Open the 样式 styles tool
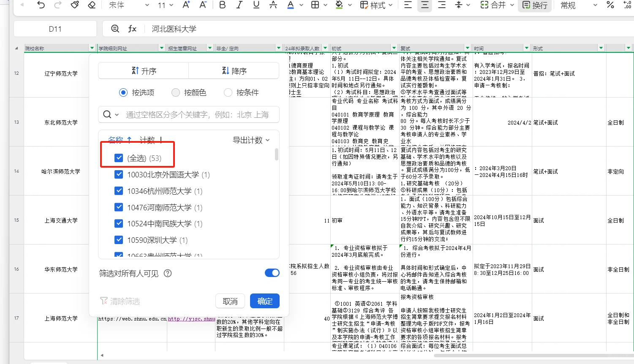Viewport: 634px width, 364px height. pyautogui.click(x=376, y=5)
